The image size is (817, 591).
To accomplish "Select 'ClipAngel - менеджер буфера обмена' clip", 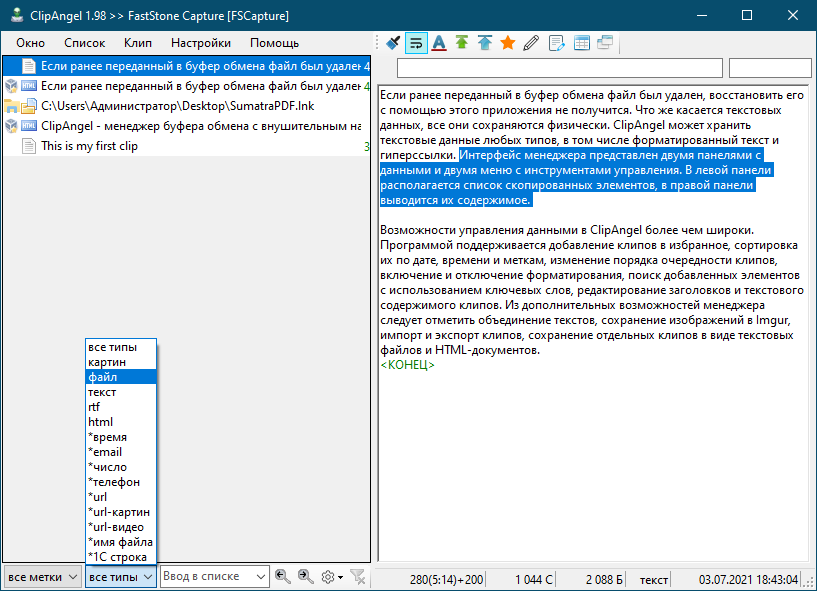I will (x=187, y=126).
